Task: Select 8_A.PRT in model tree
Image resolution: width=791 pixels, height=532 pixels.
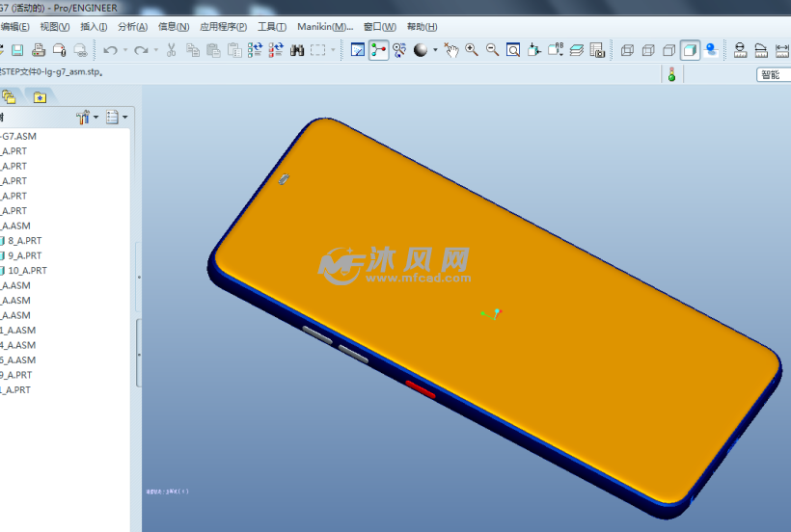Action: (24, 241)
